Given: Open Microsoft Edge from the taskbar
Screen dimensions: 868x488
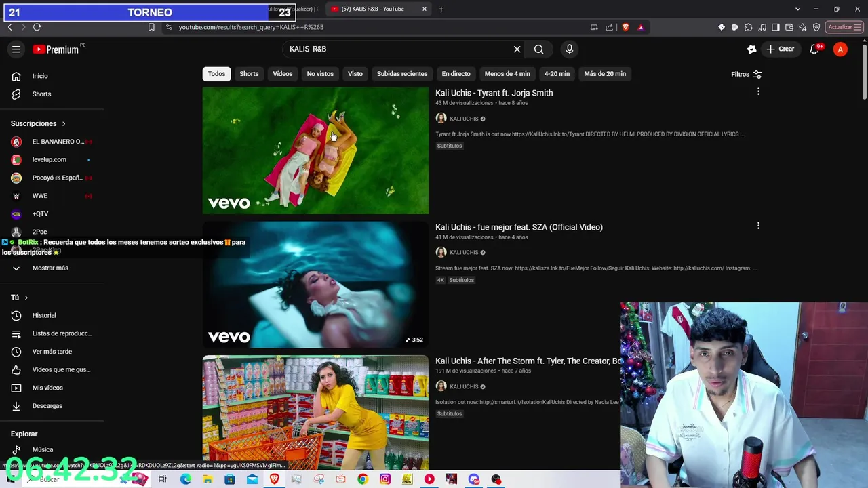Looking at the screenshot, I should tap(185, 479).
